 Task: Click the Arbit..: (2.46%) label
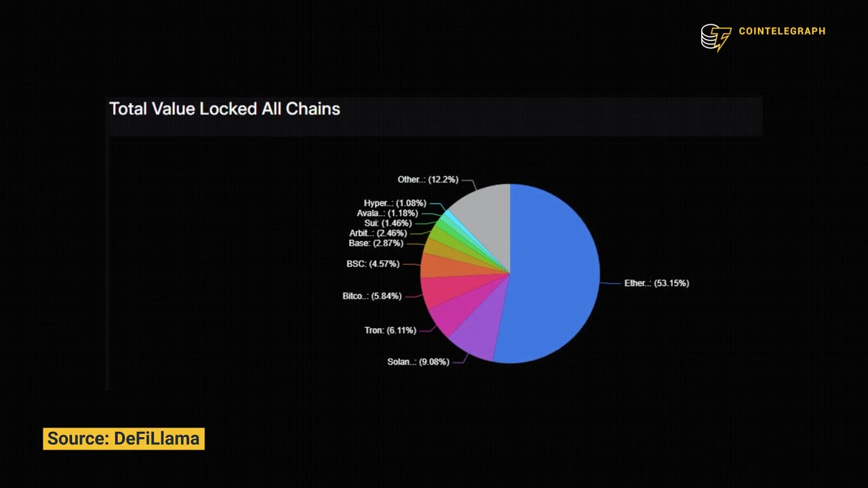378,233
